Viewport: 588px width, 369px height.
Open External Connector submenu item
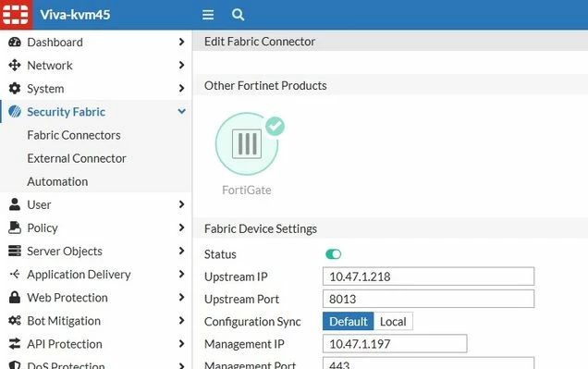pyautogui.click(x=77, y=158)
